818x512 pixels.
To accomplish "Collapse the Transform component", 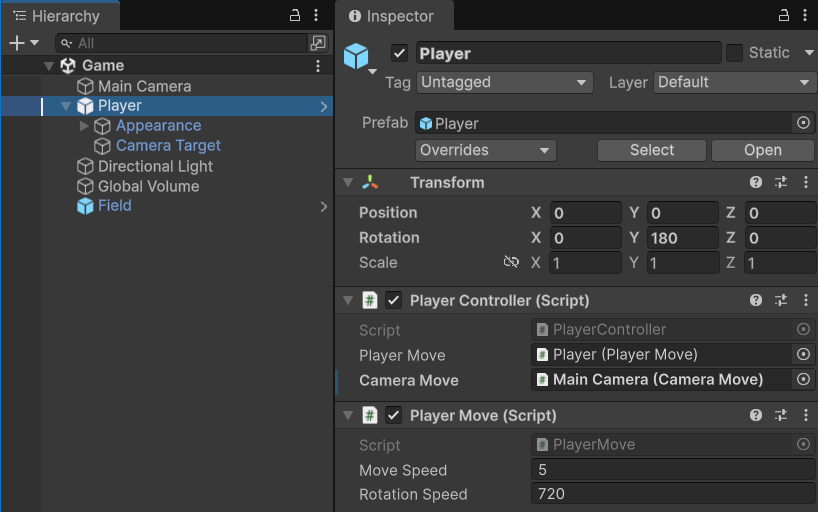I will [348, 182].
